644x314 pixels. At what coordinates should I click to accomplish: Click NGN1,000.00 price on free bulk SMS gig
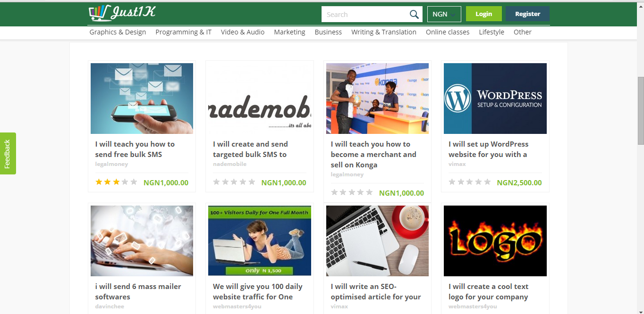(x=166, y=183)
